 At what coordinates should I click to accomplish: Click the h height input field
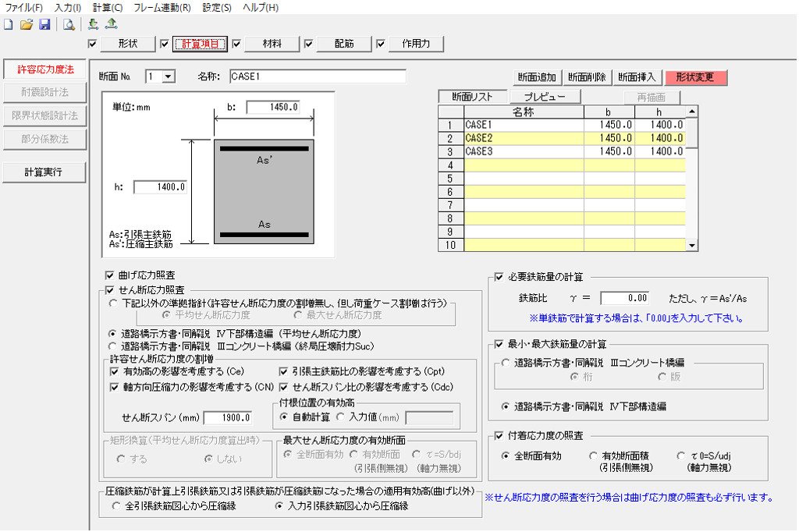[x=160, y=187]
